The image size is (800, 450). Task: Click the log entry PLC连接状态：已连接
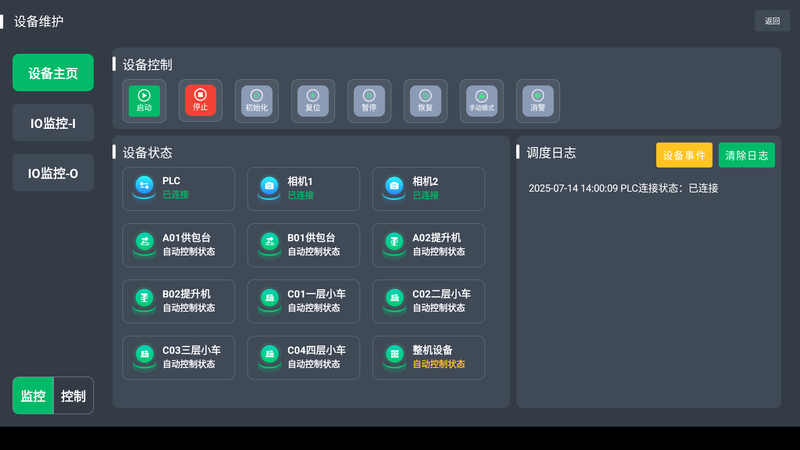[623, 188]
